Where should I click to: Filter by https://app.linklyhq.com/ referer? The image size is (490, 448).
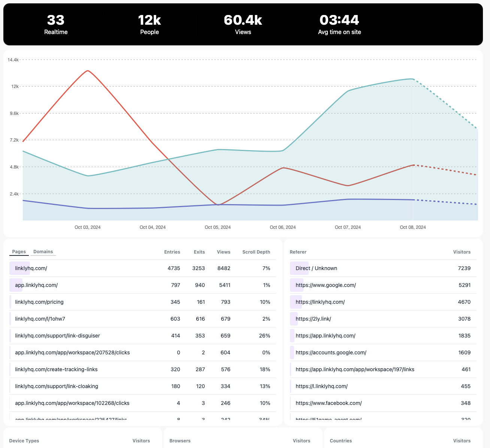[x=383, y=336]
